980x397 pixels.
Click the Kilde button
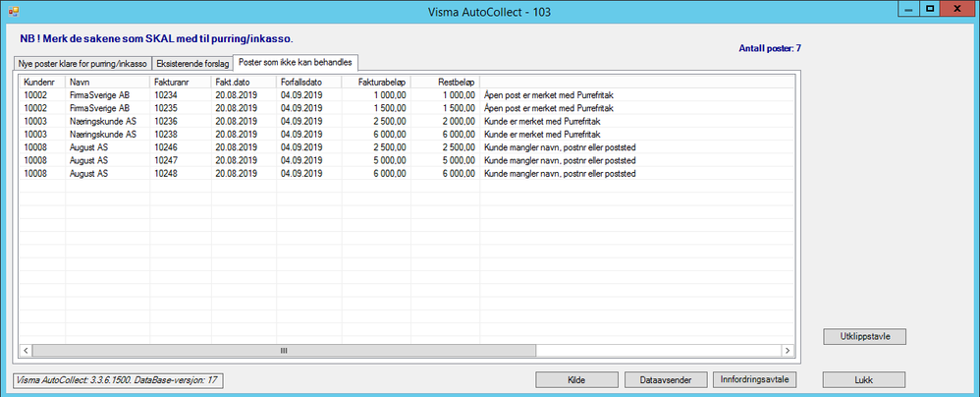576,379
